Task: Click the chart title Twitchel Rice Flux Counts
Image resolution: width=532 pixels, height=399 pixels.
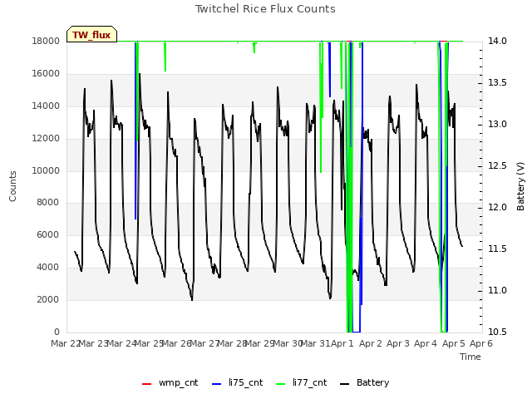Action: tap(265, 9)
